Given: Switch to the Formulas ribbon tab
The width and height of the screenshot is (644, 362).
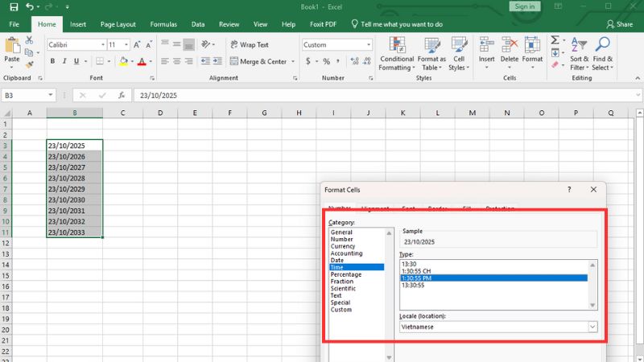Looking at the screenshot, I should (163, 24).
